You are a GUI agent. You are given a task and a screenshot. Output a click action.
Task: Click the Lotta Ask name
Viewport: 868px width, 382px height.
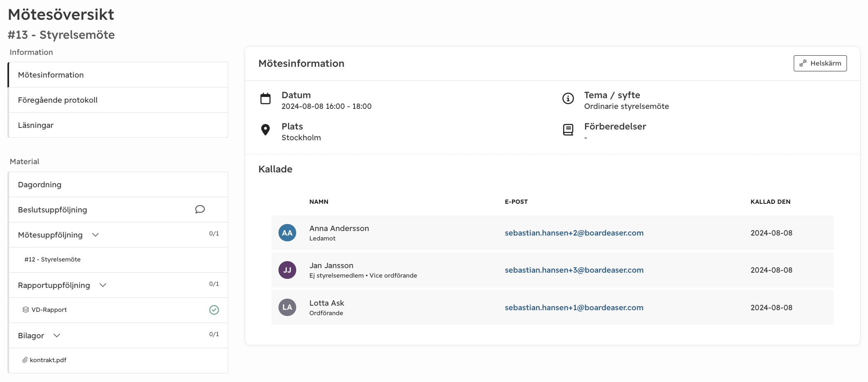click(327, 303)
